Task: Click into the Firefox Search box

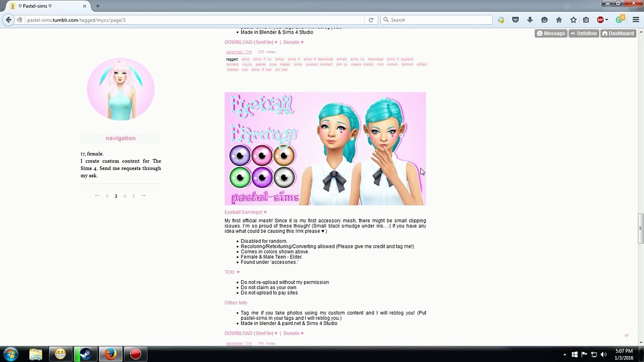Action: pyautogui.click(x=436, y=20)
